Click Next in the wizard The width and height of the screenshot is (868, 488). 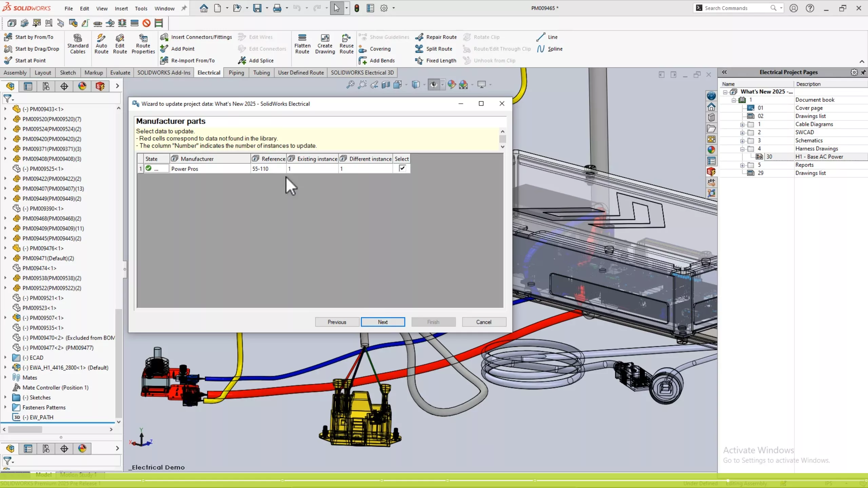click(x=383, y=322)
